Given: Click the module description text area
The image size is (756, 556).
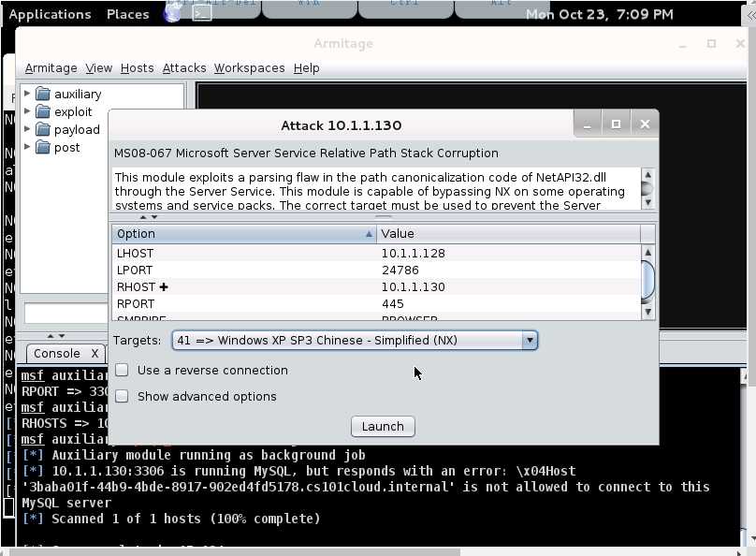Looking at the screenshot, I should pyautogui.click(x=376, y=188).
